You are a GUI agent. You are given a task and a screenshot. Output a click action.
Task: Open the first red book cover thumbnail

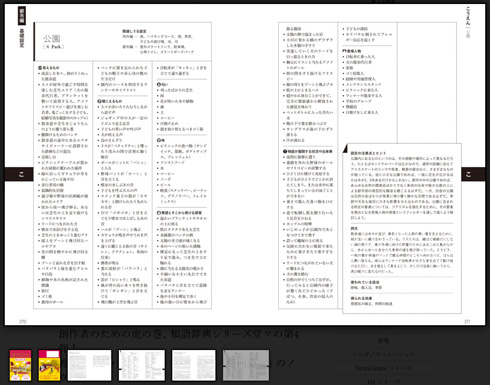(x=20, y=365)
